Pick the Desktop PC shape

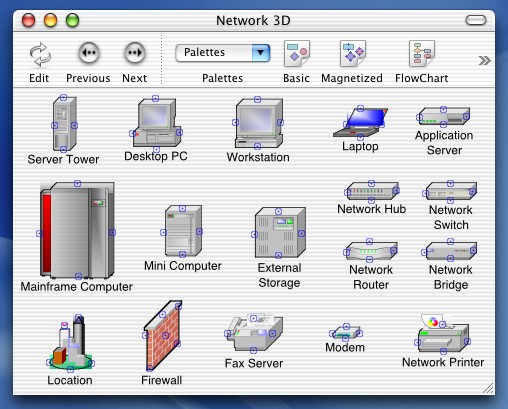pyautogui.click(x=155, y=123)
